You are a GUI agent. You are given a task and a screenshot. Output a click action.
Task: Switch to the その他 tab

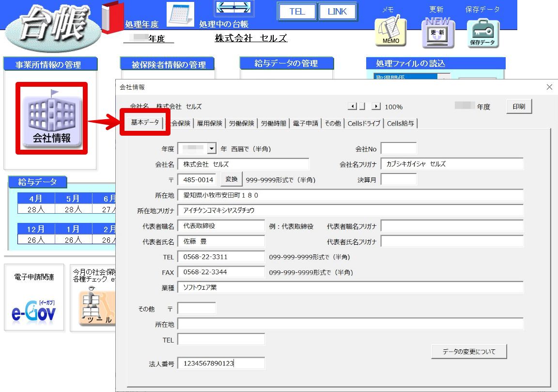click(x=333, y=123)
